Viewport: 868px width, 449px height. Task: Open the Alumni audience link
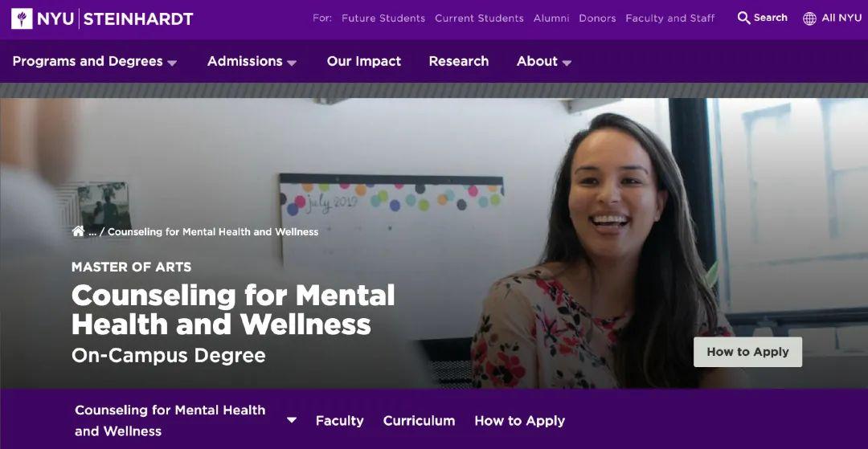551,18
